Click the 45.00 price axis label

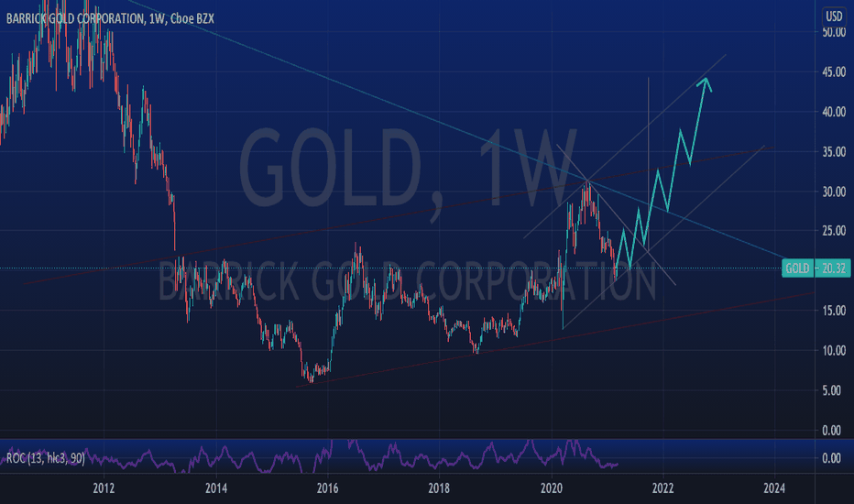[x=834, y=71]
